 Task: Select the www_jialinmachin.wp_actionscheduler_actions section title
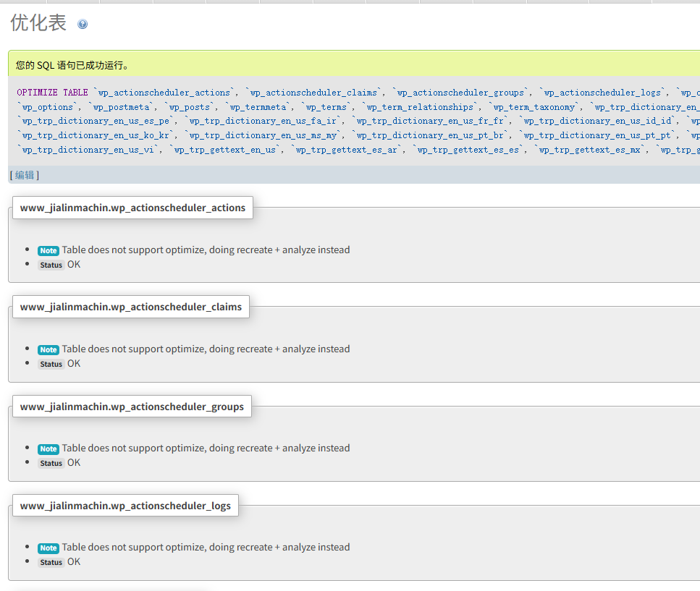pyautogui.click(x=132, y=208)
